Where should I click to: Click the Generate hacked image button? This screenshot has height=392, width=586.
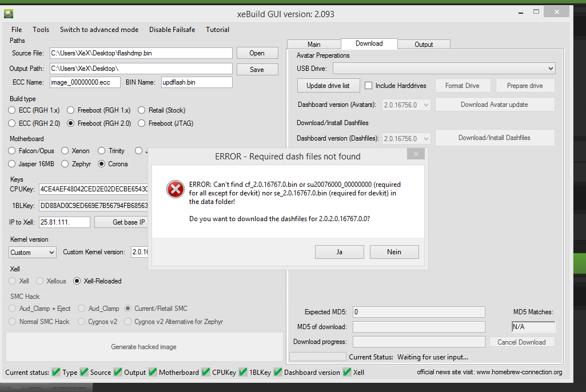click(x=142, y=347)
